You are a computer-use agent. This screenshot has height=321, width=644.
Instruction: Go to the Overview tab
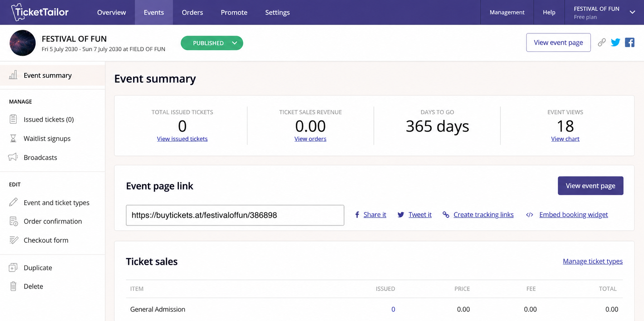pyautogui.click(x=111, y=12)
